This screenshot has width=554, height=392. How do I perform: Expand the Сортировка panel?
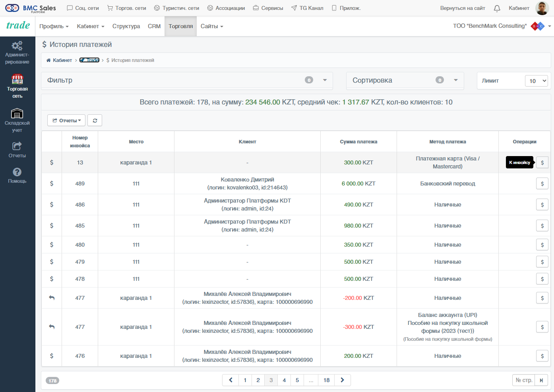tap(405, 80)
